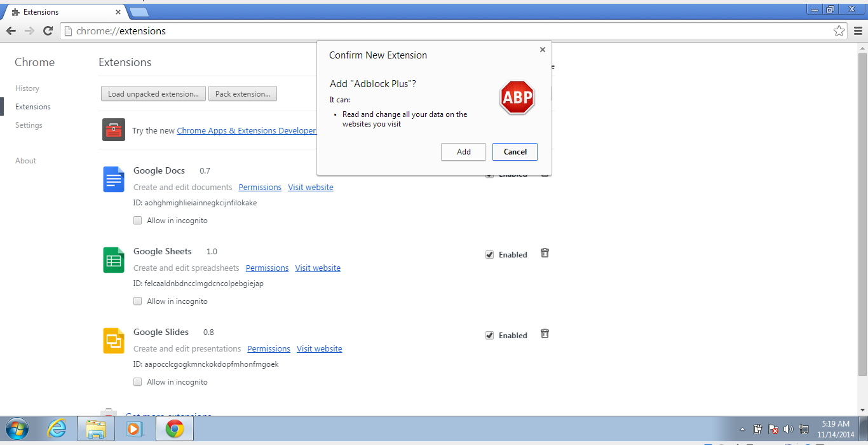Click the Adblock Plus ABP logo
Viewport: 868px width, 445px height.
click(517, 97)
